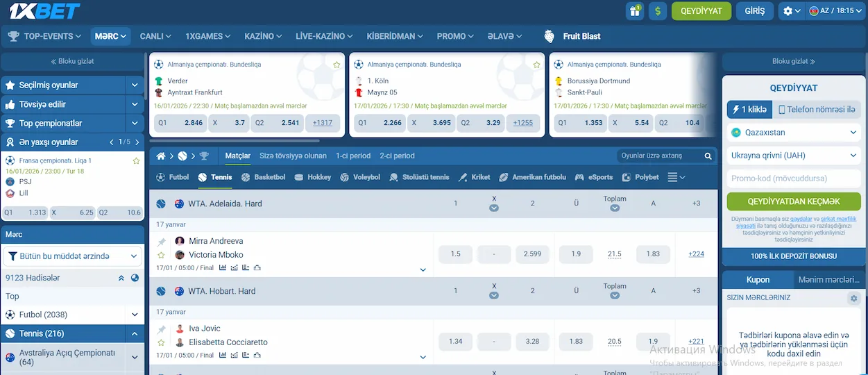Select the Stolüstü tennis sport filter

pos(419,177)
